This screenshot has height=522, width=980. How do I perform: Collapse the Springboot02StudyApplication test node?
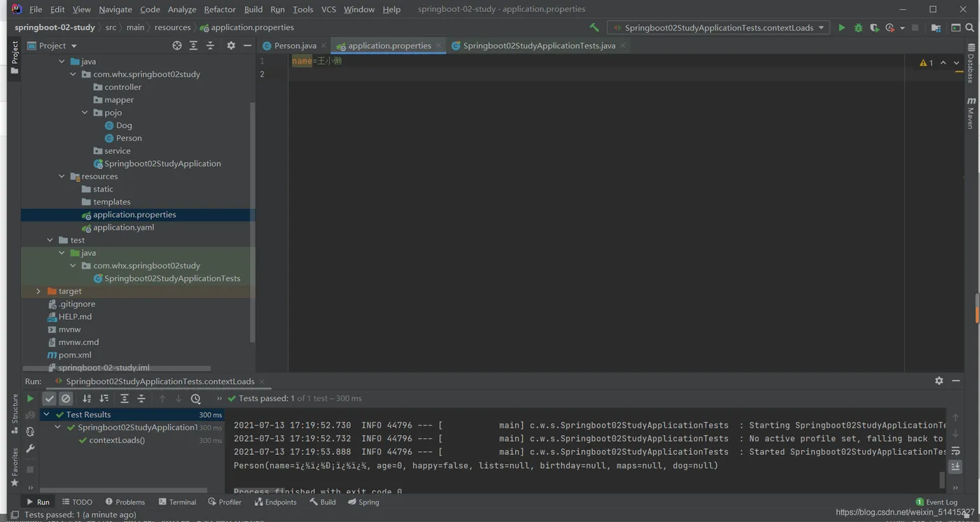point(58,428)
